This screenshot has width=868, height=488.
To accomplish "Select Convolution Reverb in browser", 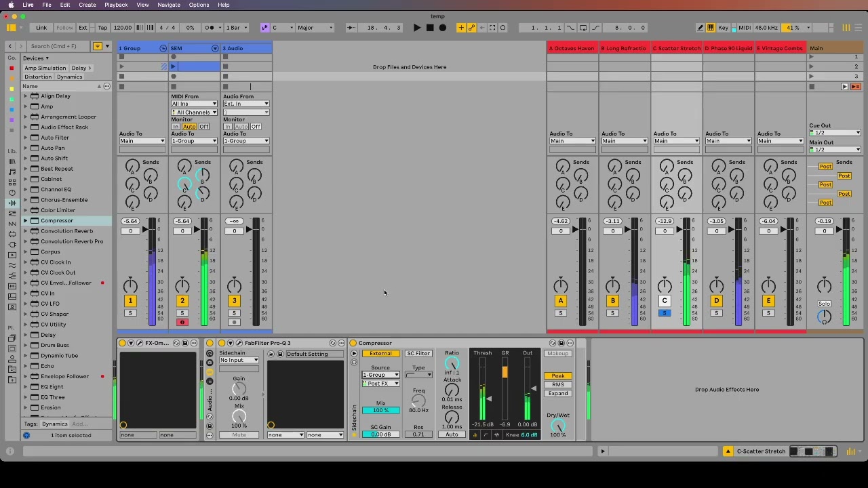I will [x=66, y=231].
